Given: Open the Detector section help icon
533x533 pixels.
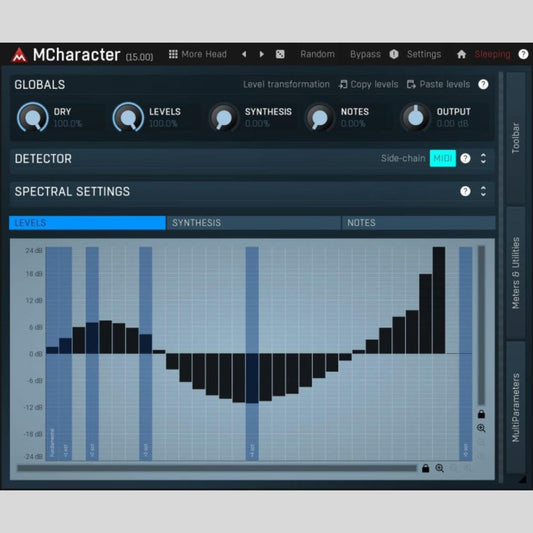Looking at the screenshot, I should coord(465,158).
